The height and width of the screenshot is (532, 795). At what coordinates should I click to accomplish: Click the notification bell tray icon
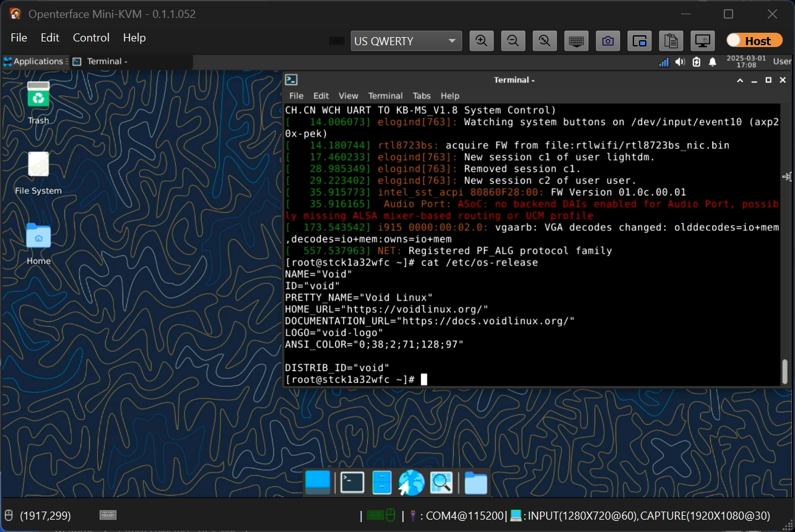pyautogui.click(x=713, y=62)
